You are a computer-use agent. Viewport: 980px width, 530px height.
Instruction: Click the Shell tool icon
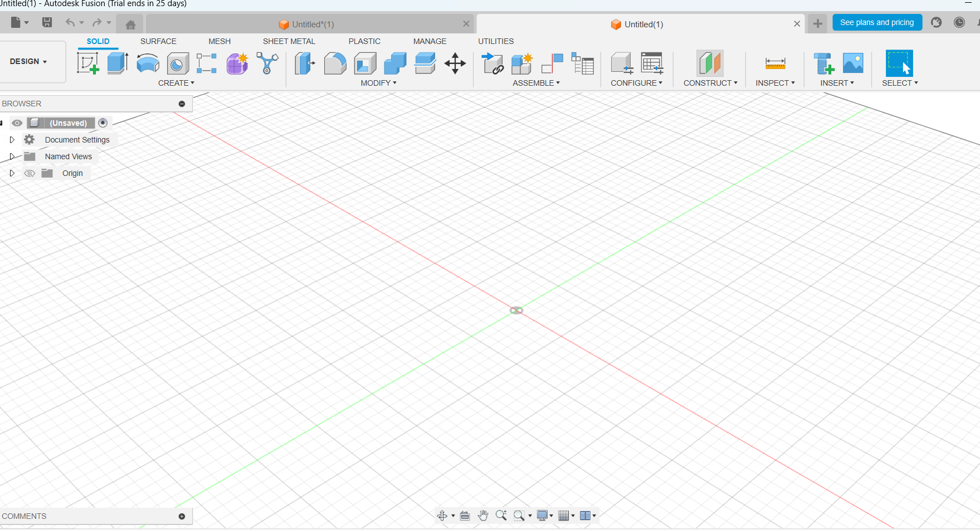click(x=365, y=63)
